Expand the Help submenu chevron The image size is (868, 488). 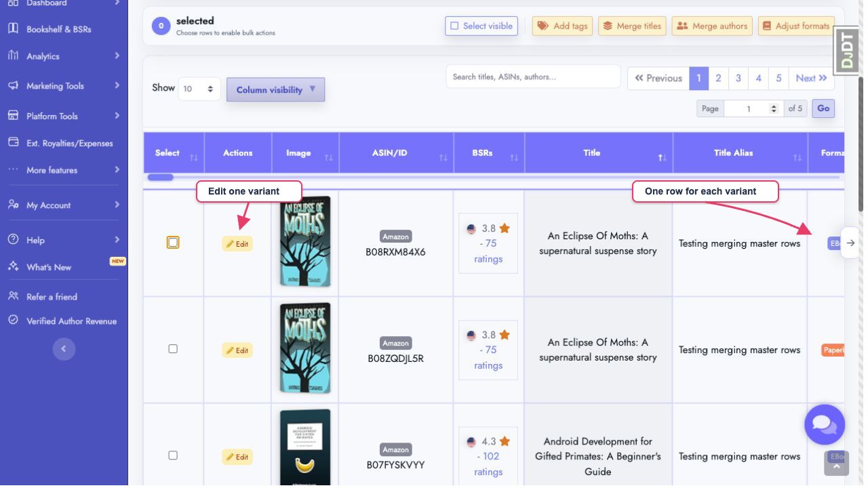point(117,239)
